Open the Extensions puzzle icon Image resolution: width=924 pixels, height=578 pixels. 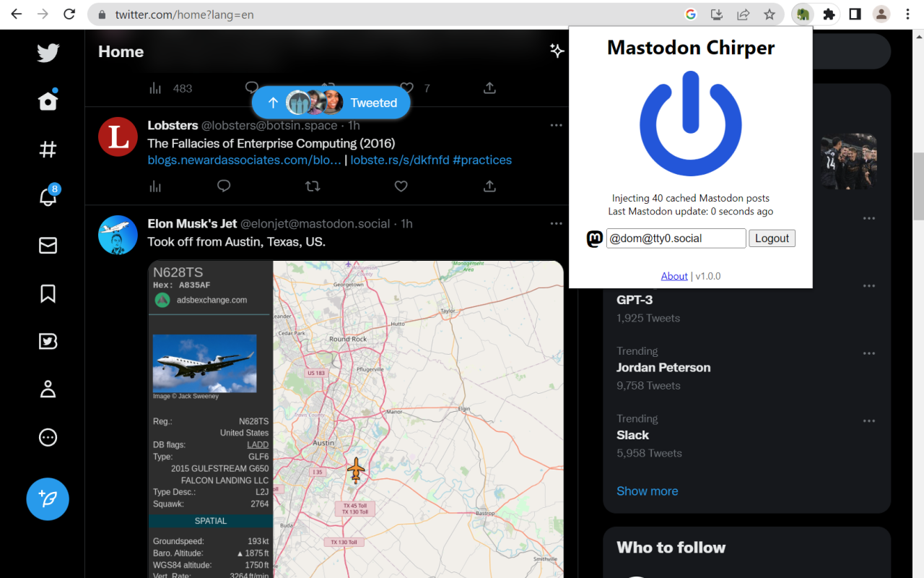pyautogui.click(x=829, y=14)
